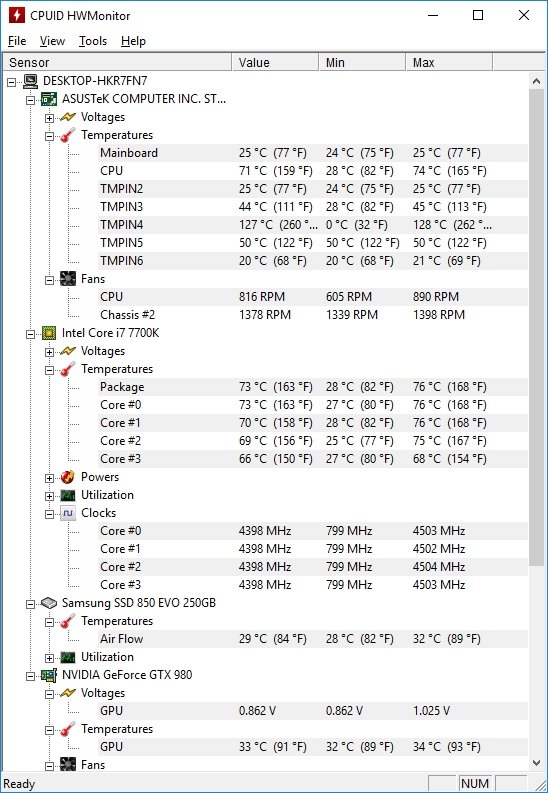The width and height of the screenshot is (548, 793).
Task: Collapse the ASUSTeK COMPUTER INC. node
Action: [x=31, y=100]
